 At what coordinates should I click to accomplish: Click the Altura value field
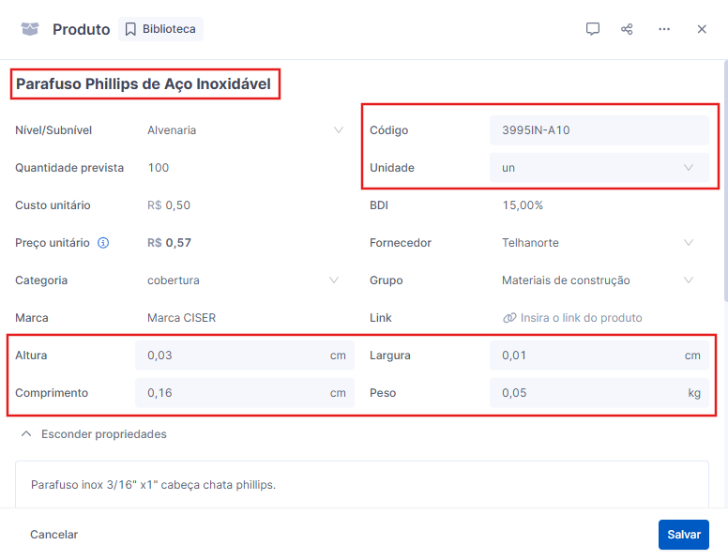point(245,356)
